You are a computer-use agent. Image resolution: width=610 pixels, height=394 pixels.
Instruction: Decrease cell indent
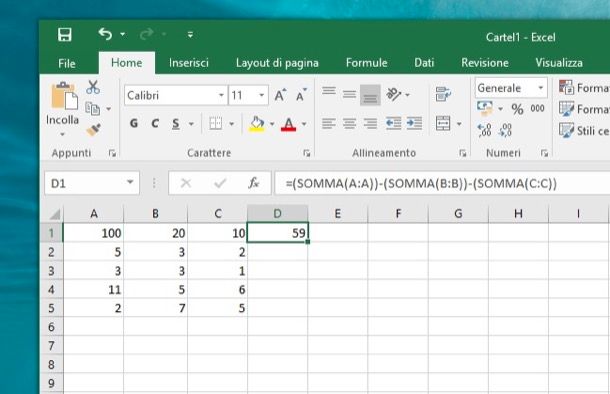[393, 124]
